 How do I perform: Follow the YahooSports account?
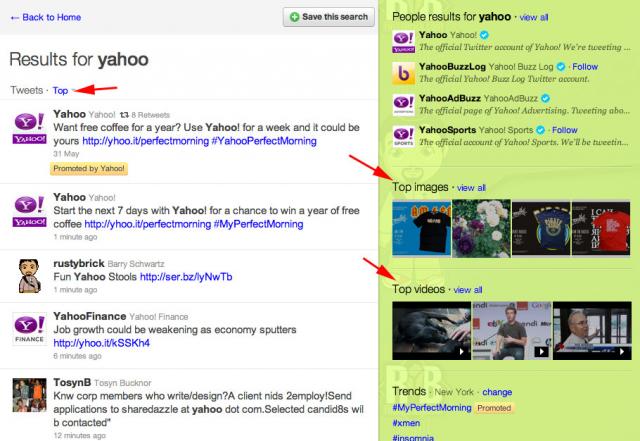click(564, 130)
